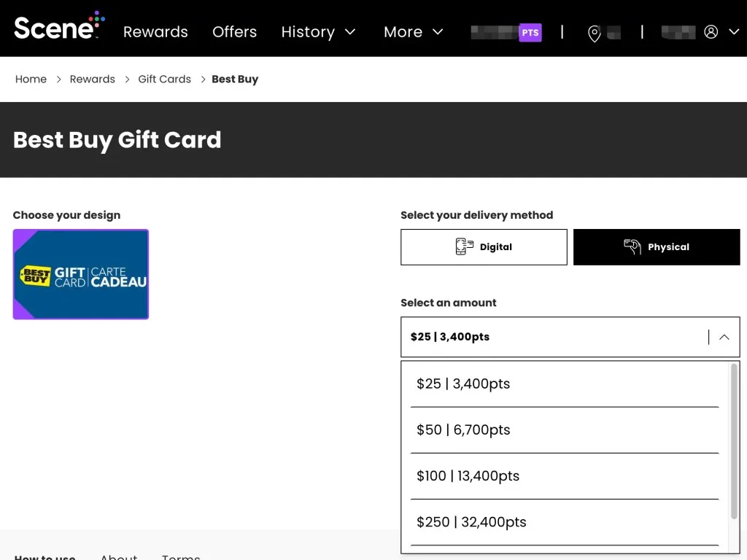This screenshot has height=560, width=747.
Task: Click the user account icon
Action: (711, 32)
